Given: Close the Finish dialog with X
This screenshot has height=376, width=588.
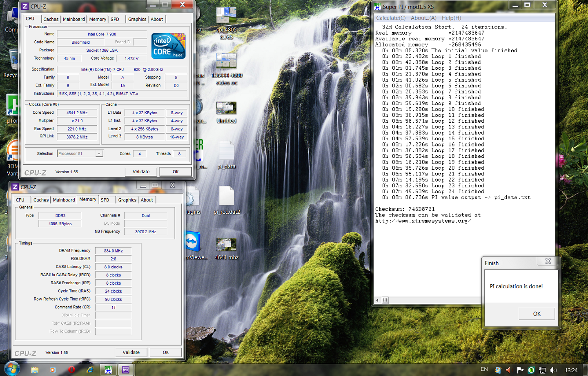Looking at the screenshot, I should tap(548, 261).
